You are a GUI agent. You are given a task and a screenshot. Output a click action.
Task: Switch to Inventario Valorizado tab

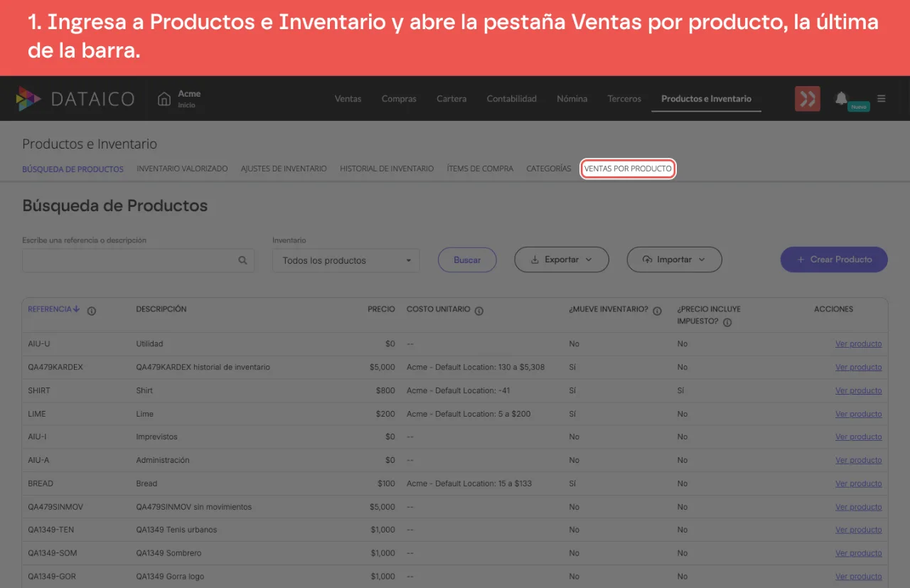point(182,169)
